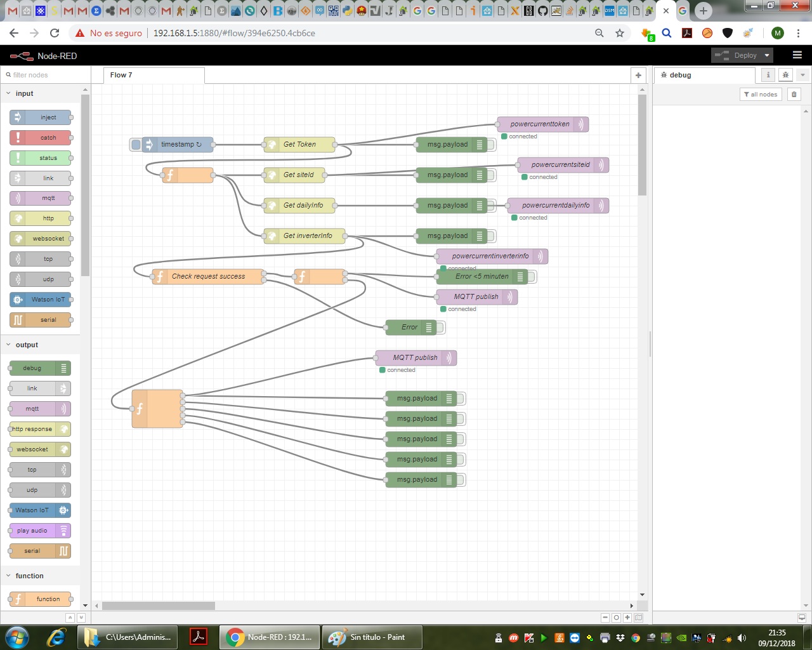Clear debug log with trash icon
The width and height of the screenshot is (812, 650).
(x=794, y=95)
